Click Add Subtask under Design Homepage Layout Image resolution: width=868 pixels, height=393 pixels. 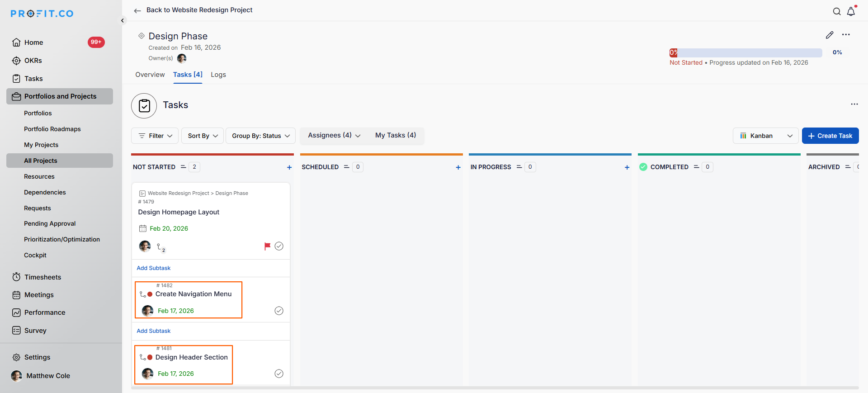click(154, 268)
